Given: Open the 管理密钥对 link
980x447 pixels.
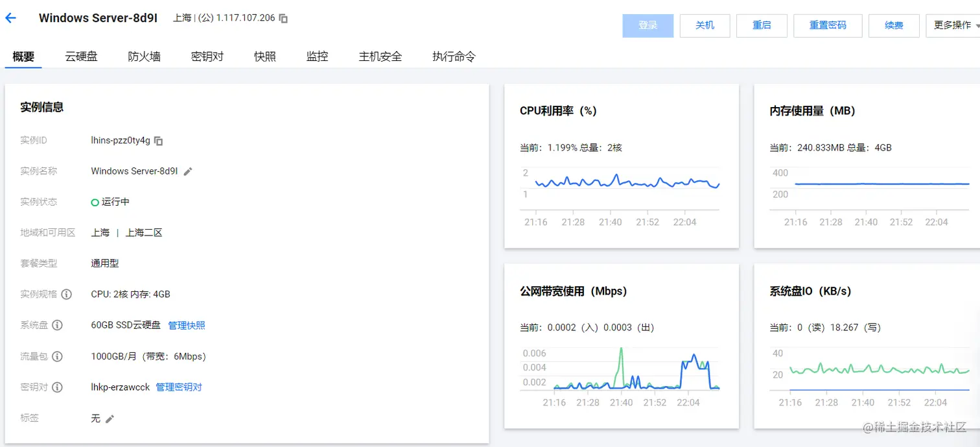Looking at the screenshot, I should [x=179, y=387].
